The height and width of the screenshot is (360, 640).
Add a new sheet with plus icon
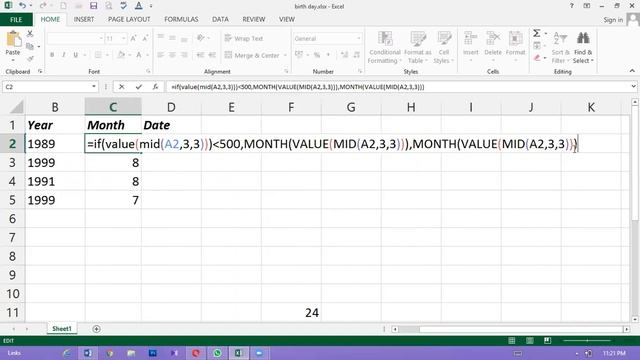pyautogui.click(x=96, y=329)
